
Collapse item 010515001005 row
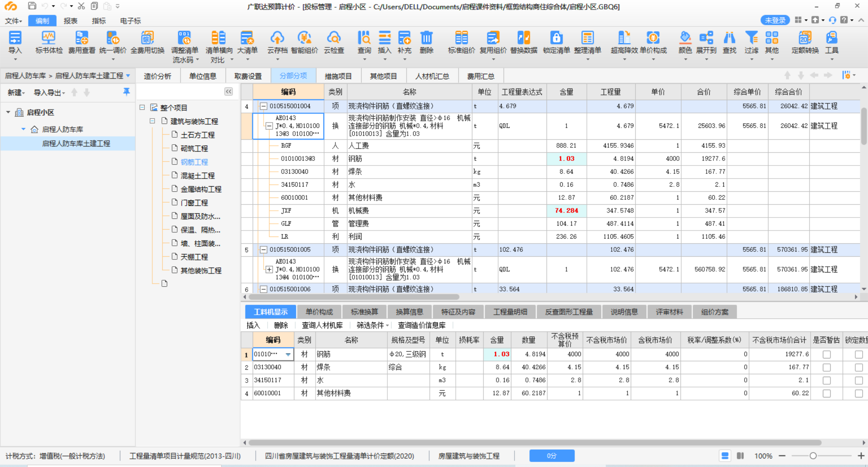(263, 250)
